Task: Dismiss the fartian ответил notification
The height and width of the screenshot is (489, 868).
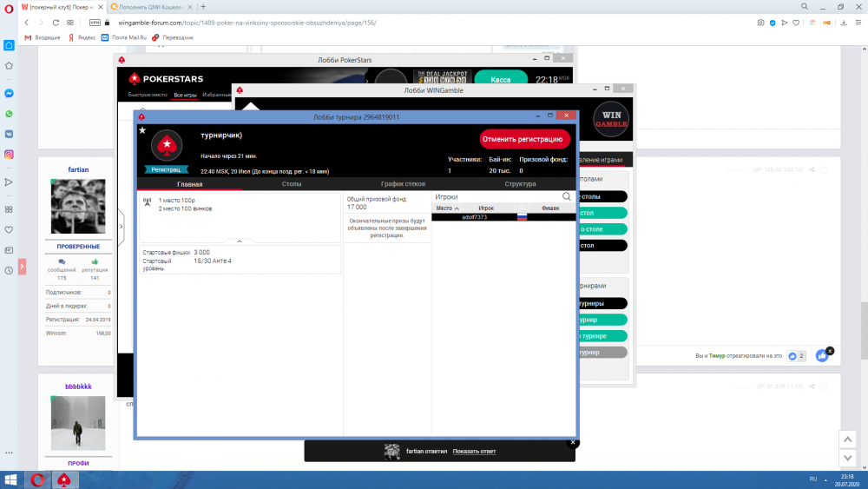Action: (573, 442)
